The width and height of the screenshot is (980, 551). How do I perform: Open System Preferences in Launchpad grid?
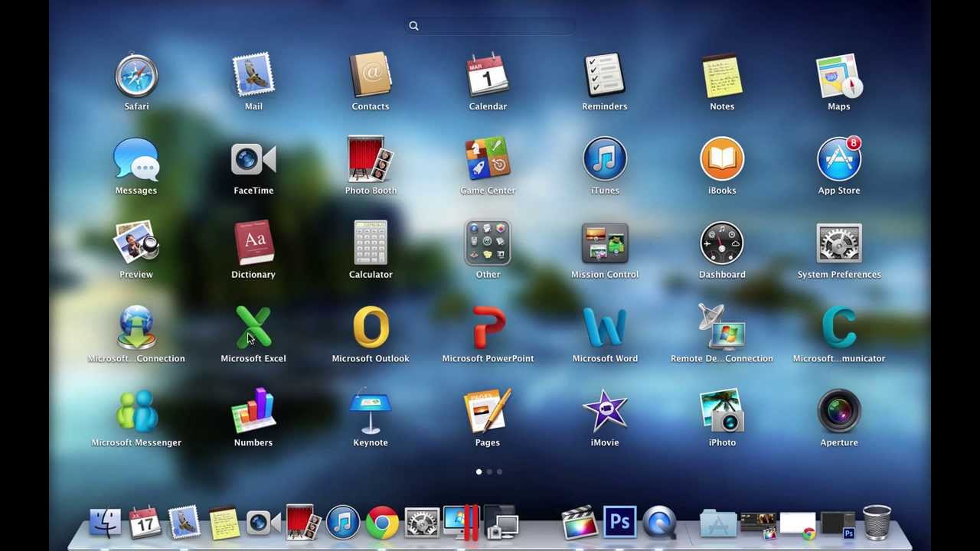click(839, 244)
